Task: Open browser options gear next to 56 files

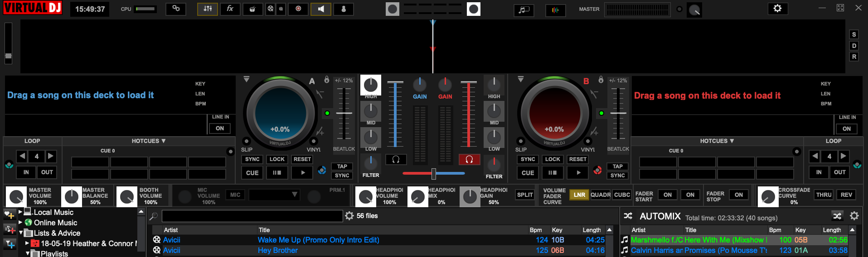Action: (349, 216)
